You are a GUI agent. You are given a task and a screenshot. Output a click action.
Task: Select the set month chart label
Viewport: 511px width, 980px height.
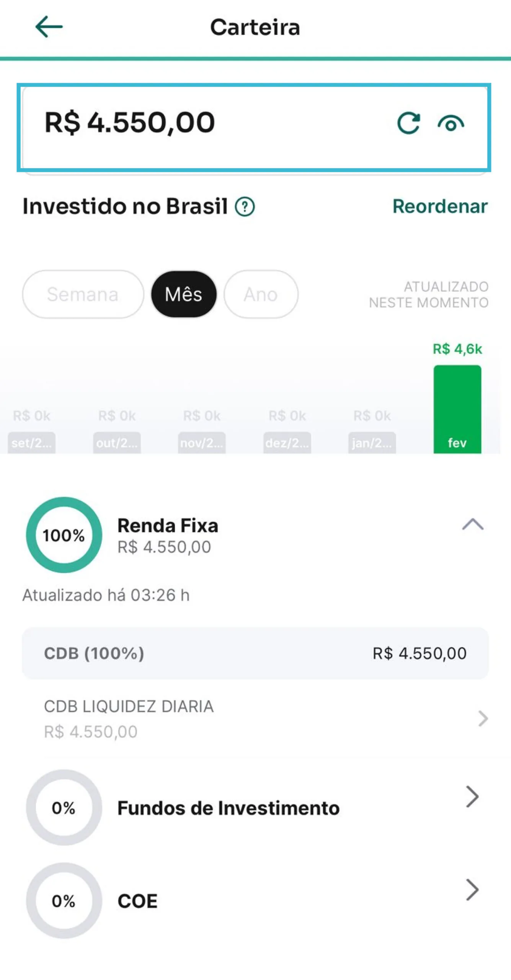pyautogui.click(x=31, y=443)
